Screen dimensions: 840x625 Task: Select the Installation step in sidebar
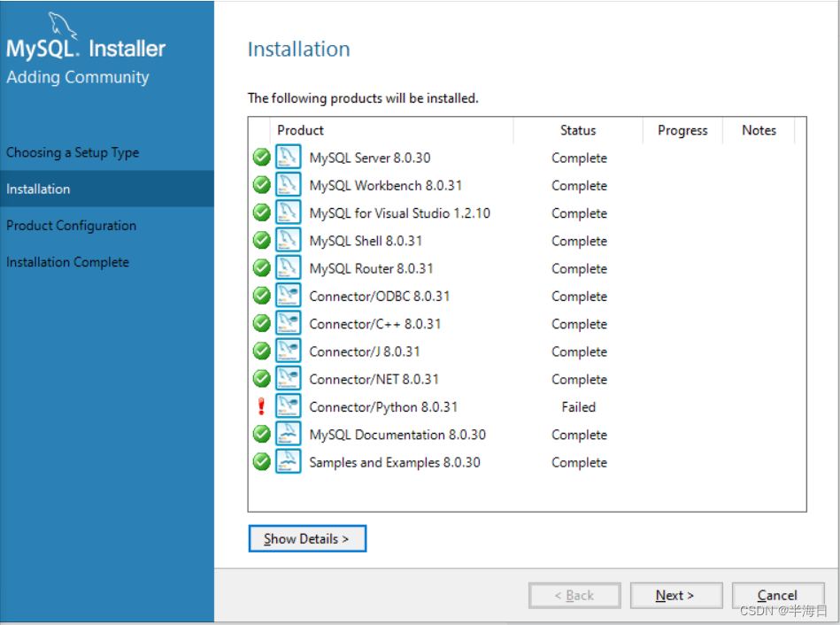106,189
